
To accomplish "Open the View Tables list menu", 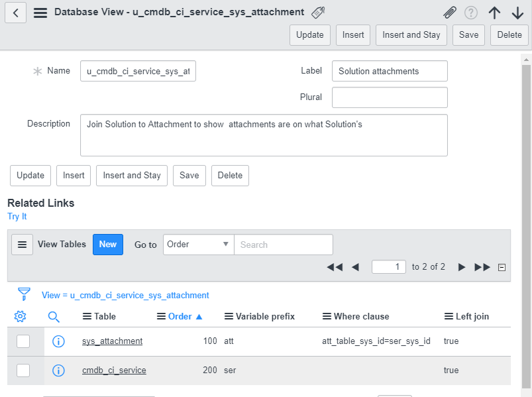I will click(x=23, y=245).
